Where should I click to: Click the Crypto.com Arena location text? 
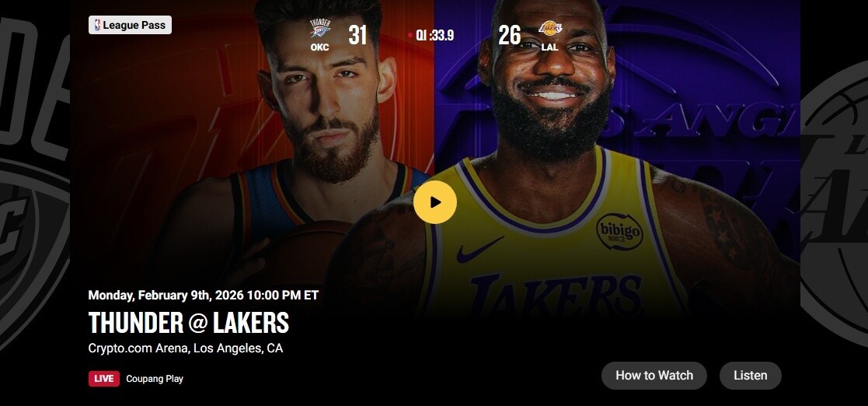tap(186, 348)
